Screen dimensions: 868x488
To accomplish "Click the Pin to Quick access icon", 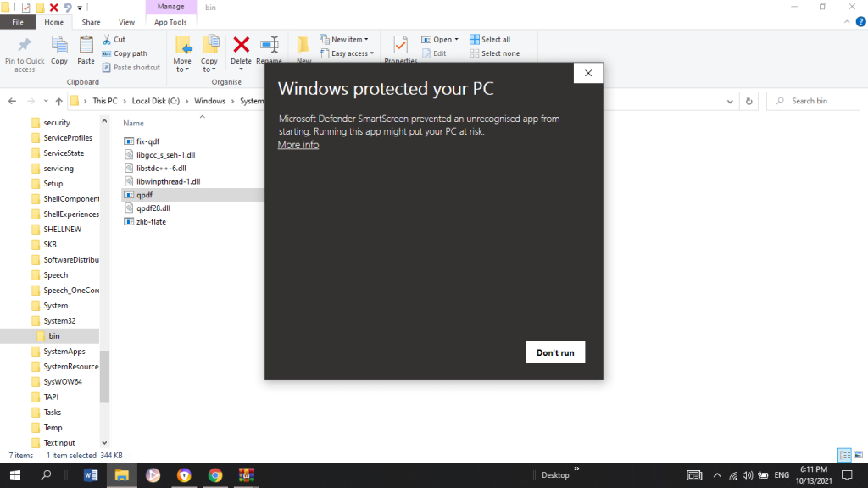I will [25, 46].
